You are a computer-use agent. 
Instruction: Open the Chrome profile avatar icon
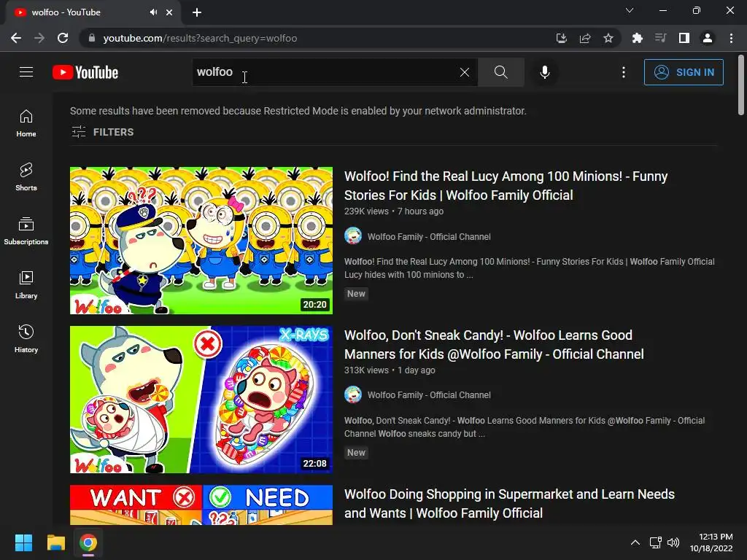point(708,38)
